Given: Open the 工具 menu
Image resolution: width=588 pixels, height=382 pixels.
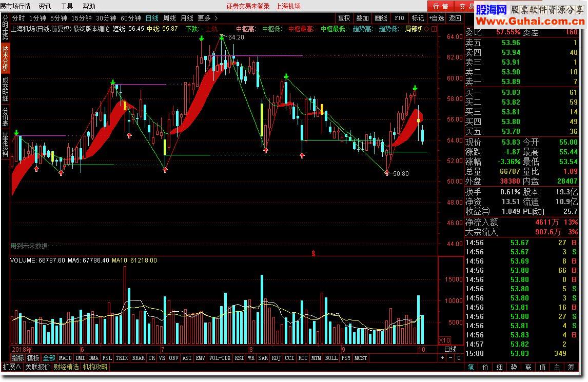Looking at the screenshot, I should tap(67, 6).
